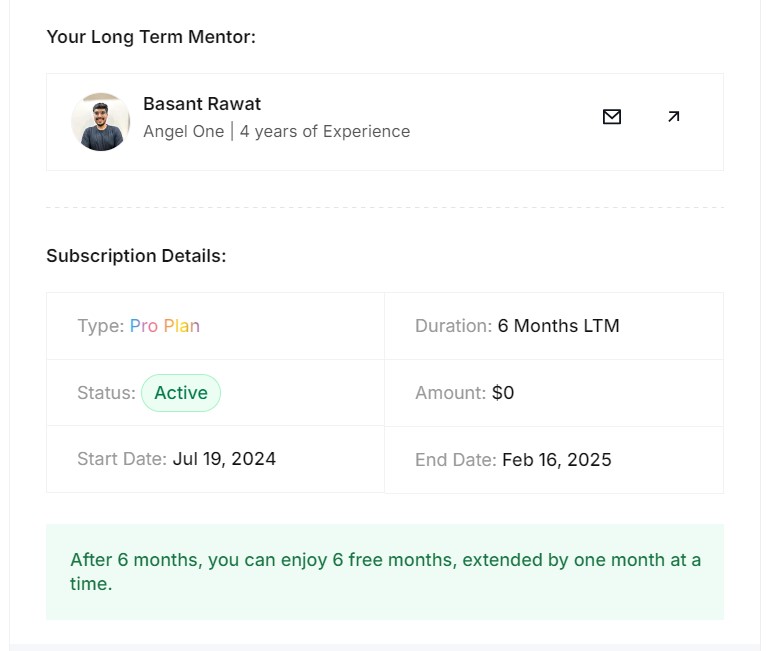784x651 pixels.
Task: Click the green free months notice banner
Action: [x=385, y=572]
